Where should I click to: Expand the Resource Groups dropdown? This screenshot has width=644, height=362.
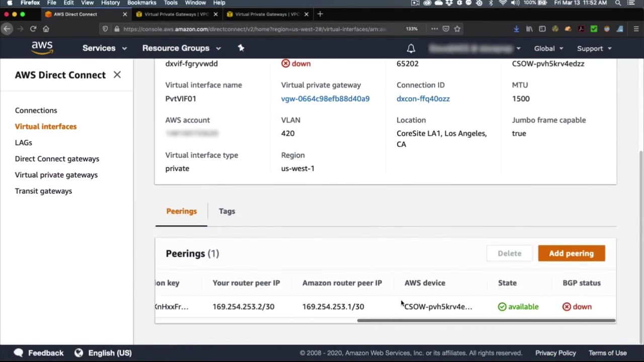(x=182, y=48)
